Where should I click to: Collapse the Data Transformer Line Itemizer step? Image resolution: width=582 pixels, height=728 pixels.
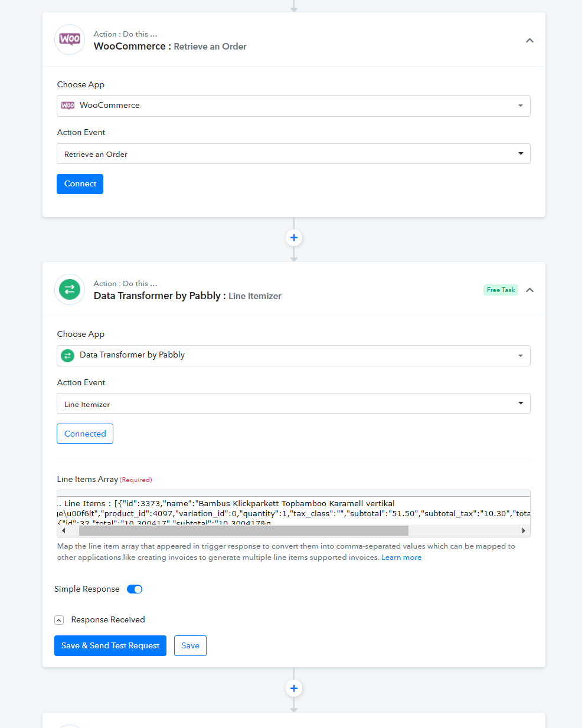529,290
